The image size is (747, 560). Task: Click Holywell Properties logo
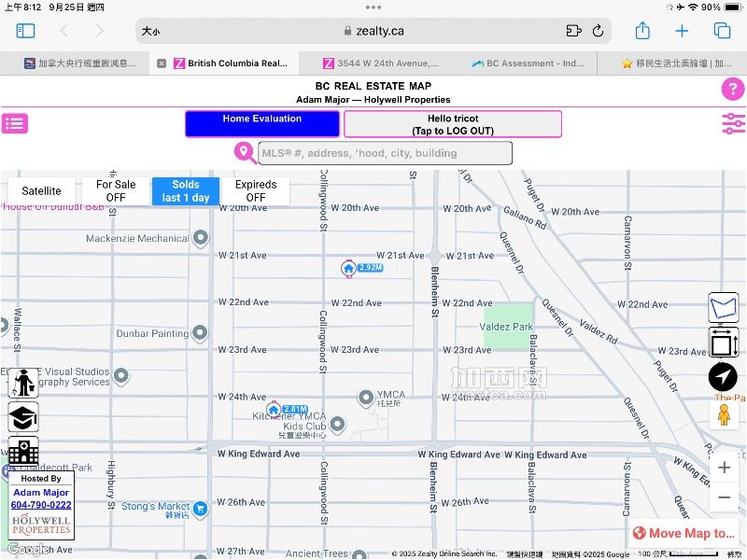41,525
